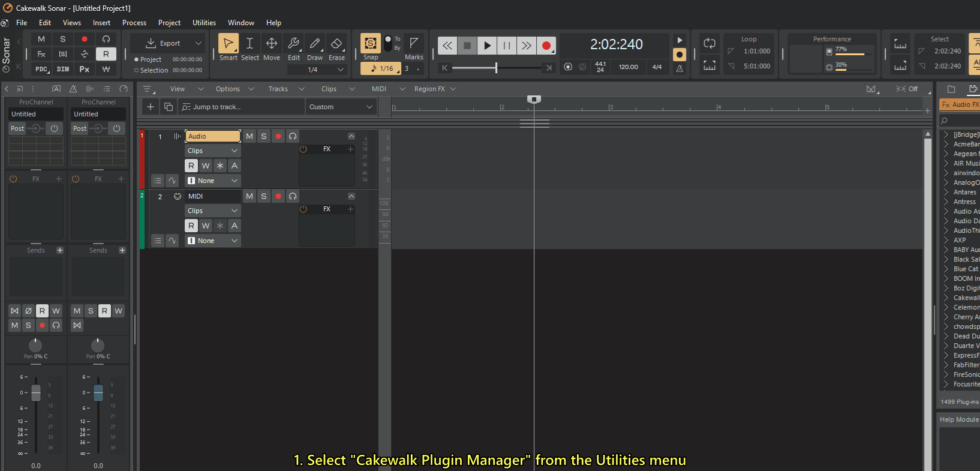Click the add track plus button

point(151,107)
